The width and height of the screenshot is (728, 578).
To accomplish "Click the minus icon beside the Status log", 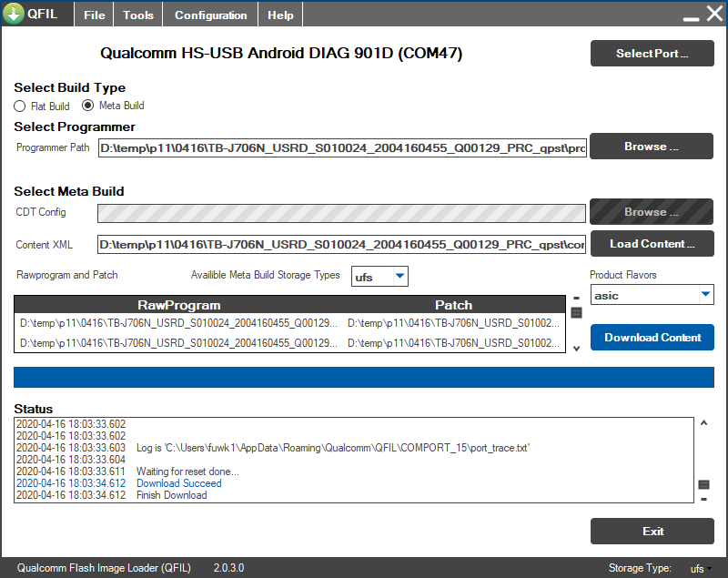I will [703, 500].
